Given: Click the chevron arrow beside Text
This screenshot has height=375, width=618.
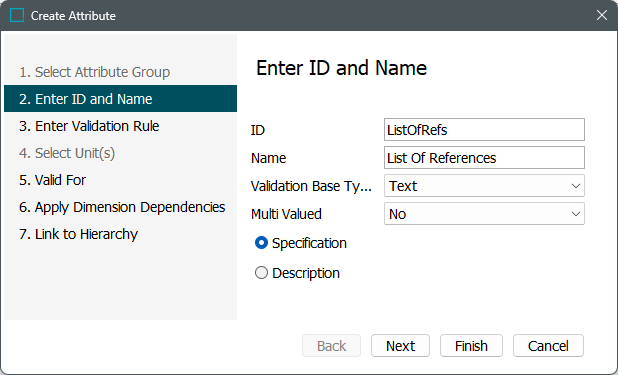Looking at the screenshot, I should [x=575, y=186].
